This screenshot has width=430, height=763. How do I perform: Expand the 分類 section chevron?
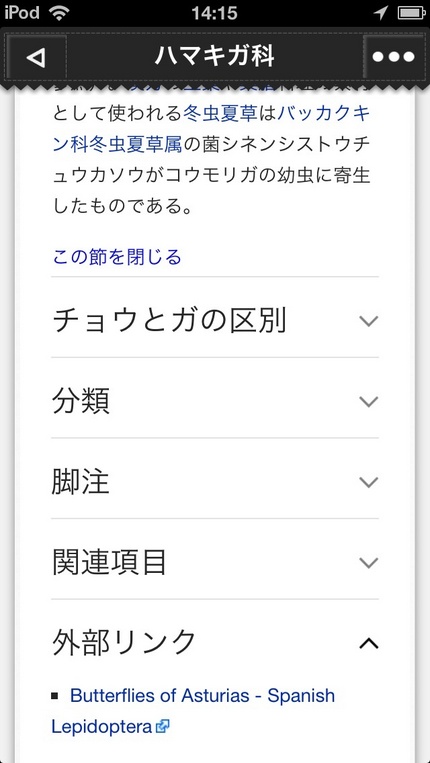pyautogui.click(x=368, y=402)
